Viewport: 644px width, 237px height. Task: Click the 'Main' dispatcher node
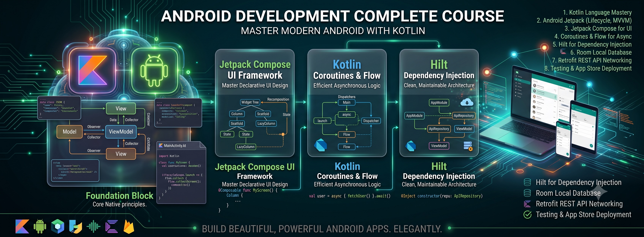[346, 102]
